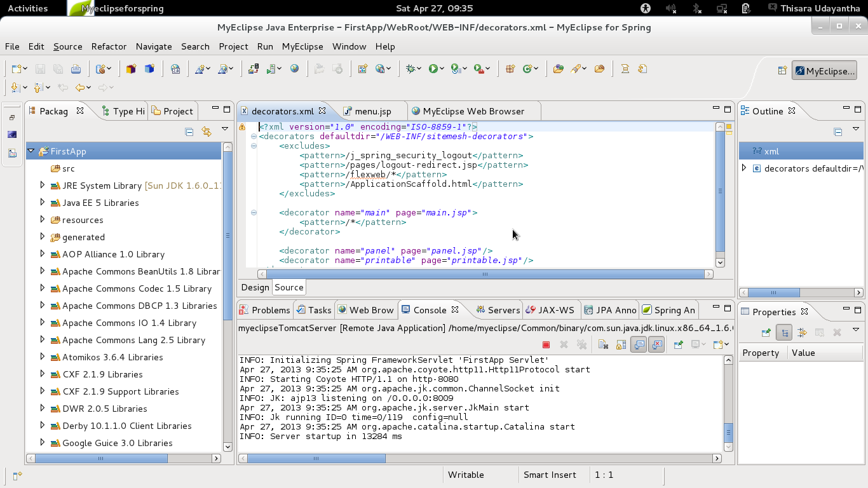Save the decorators.xml file
868x488 pixels.
[x=41, y=68]
